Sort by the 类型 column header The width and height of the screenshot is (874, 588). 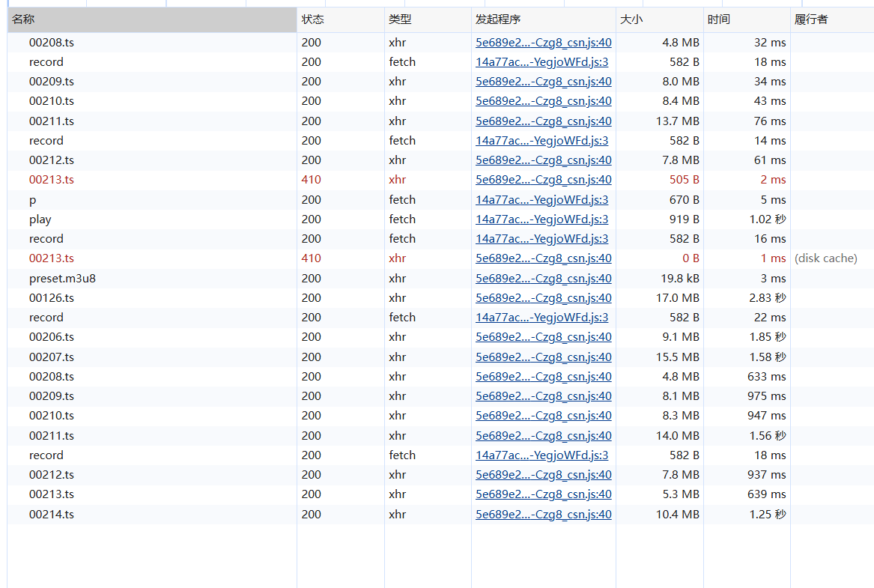tap(428, 19)
